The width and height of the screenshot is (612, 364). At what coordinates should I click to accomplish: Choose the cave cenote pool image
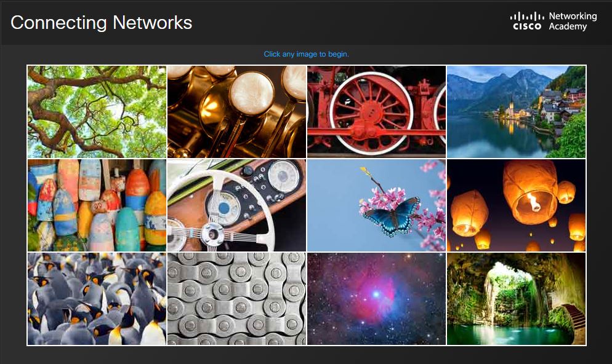tap(516, 299)
